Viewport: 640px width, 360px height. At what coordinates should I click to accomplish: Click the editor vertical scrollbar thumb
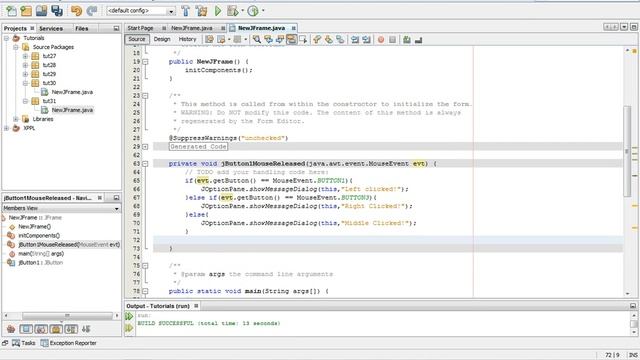[x=627, y=151]
